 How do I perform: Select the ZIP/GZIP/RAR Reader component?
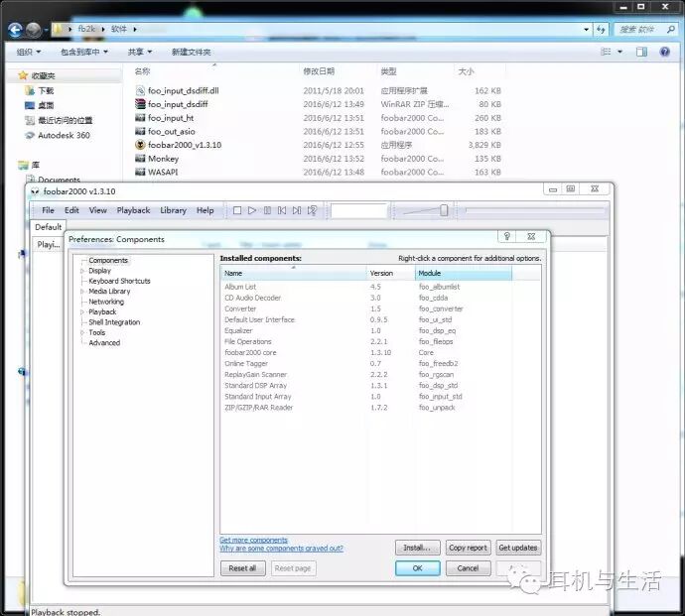pyautogui.click(x=380, y=408)
